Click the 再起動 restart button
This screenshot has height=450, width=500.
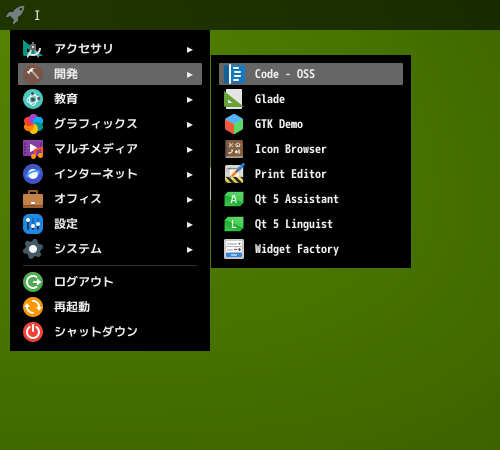click(x=110, y=307)
